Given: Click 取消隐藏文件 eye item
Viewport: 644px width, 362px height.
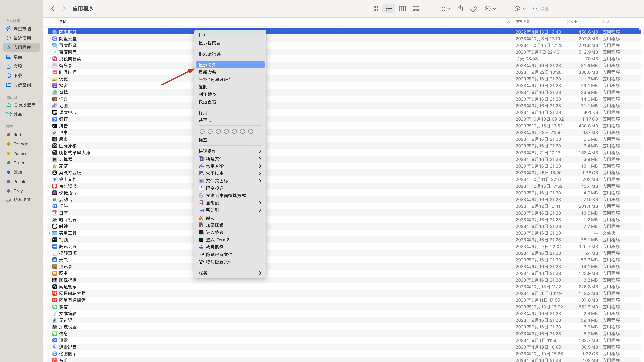Looking at the screenshot, I should click(230, 262).
